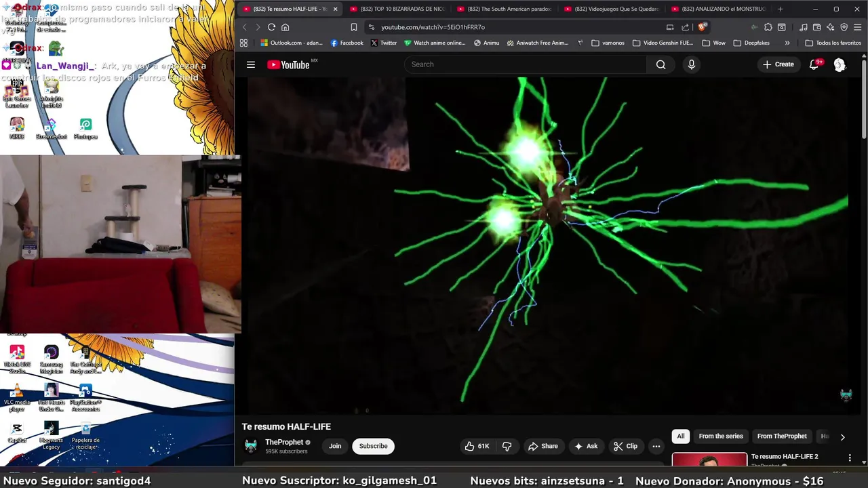Click the Ask button under the video

coord(586,446)
